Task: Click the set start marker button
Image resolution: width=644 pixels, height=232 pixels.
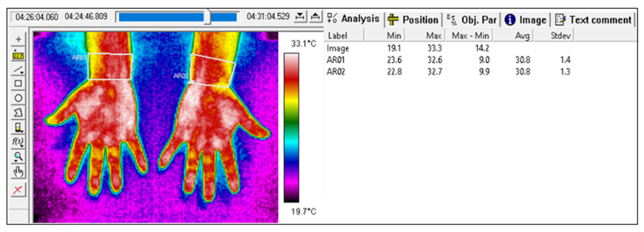Action: pos(300,17)
